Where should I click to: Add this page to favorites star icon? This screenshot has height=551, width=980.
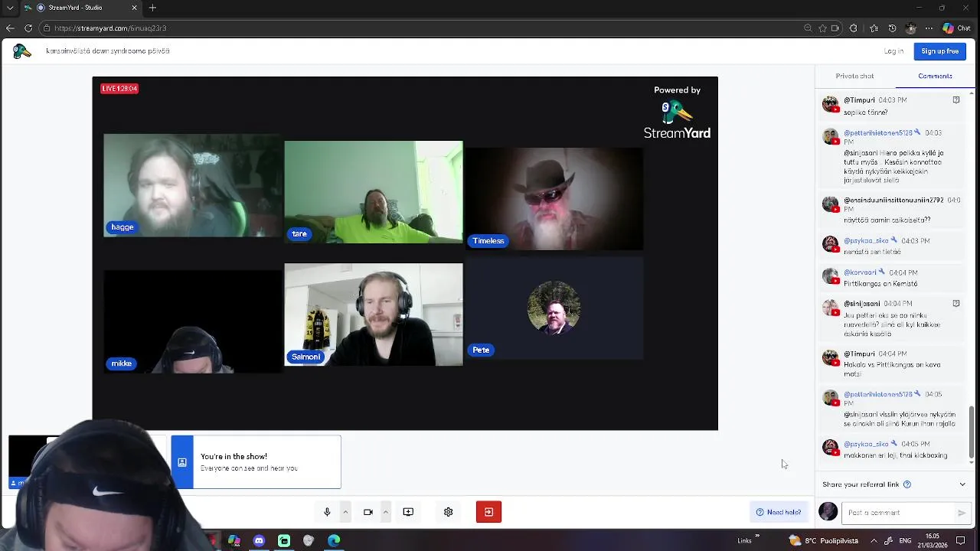(822, 28)
